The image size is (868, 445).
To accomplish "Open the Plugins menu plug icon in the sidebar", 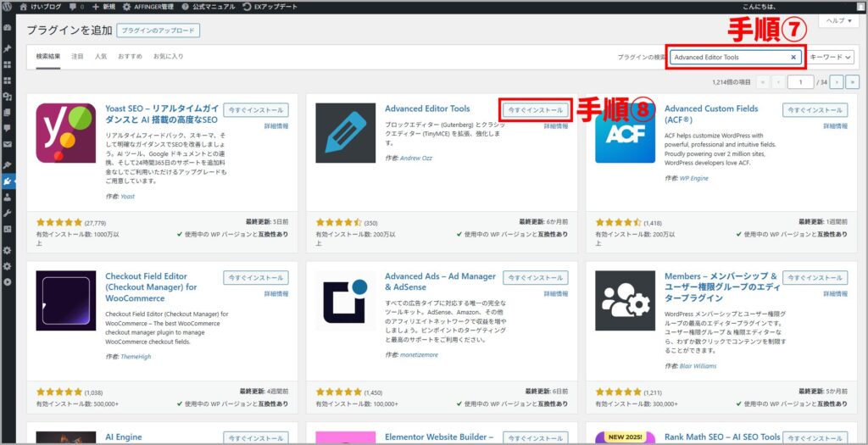I will pyautogui.click(x=7, y=181).
